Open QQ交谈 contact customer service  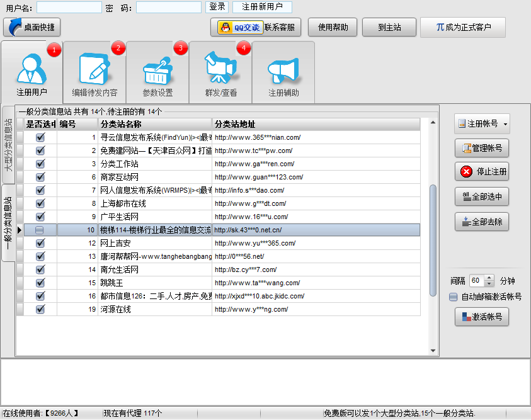coord(256,27)
